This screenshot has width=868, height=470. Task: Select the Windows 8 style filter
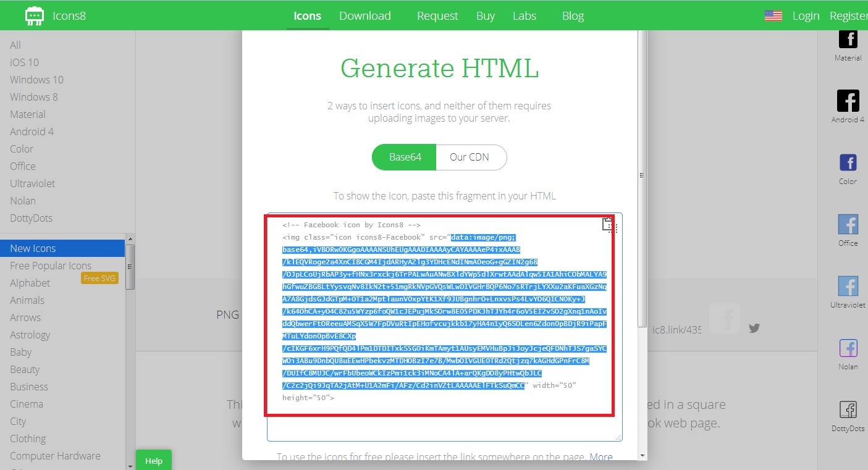coord(34,97)
